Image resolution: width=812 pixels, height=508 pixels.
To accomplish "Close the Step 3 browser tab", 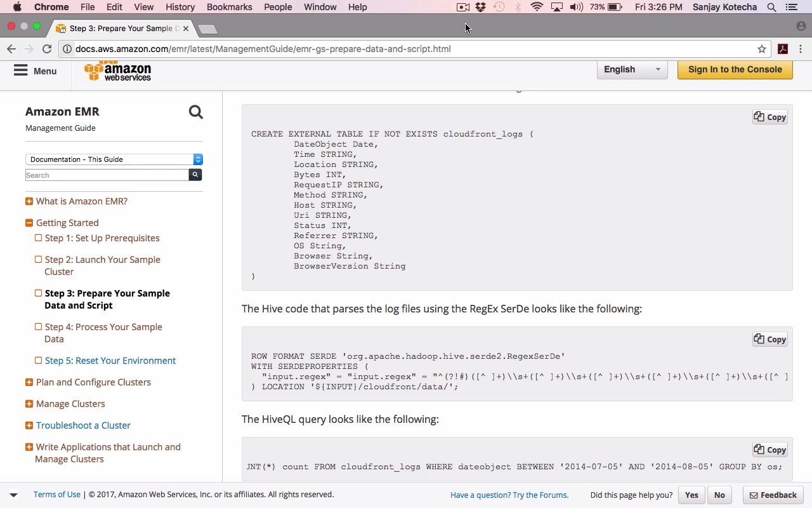I will 186,29.
